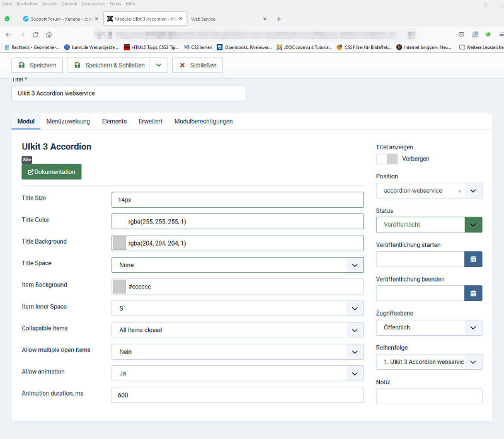This screenshot has width=504, height=439.
Task: Pick the Title Background color swatch
Action: tap(119, 243)
